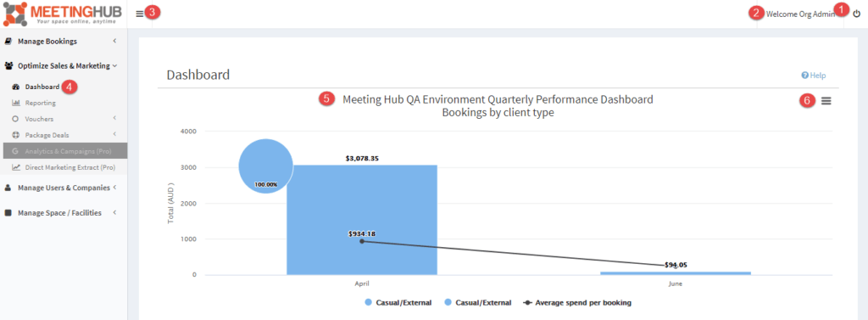Click the Manage Space / Facilities chevron
The height and width of the screenshot is (320, 868).
(114, 212)
